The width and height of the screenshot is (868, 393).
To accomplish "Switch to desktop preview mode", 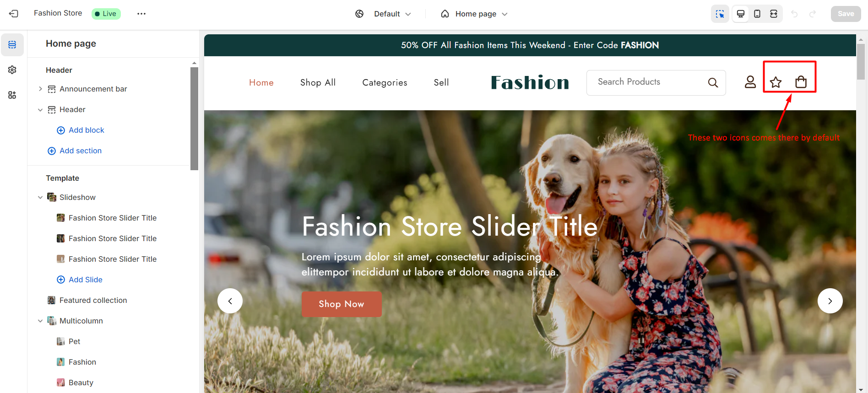I will 741,14.
